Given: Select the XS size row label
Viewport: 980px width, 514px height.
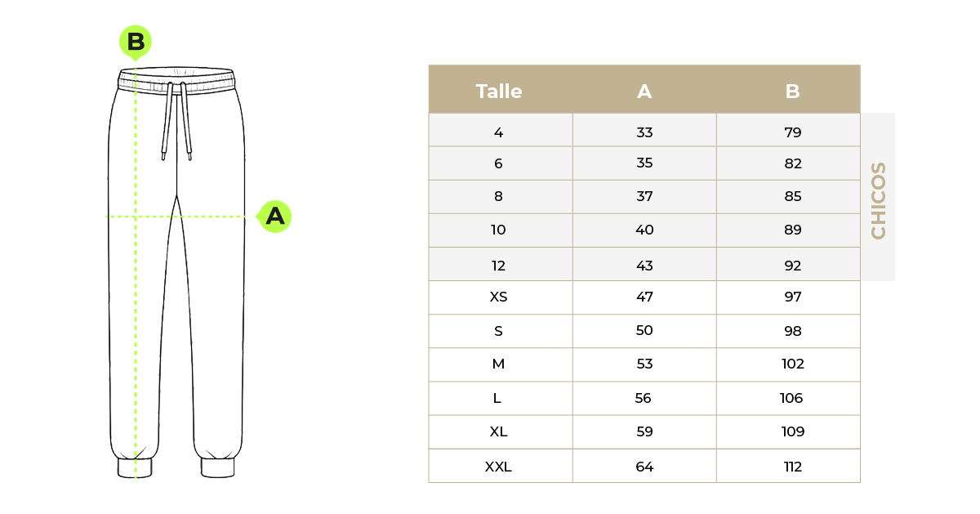Looking at the screenshot, I should (498, 297).
